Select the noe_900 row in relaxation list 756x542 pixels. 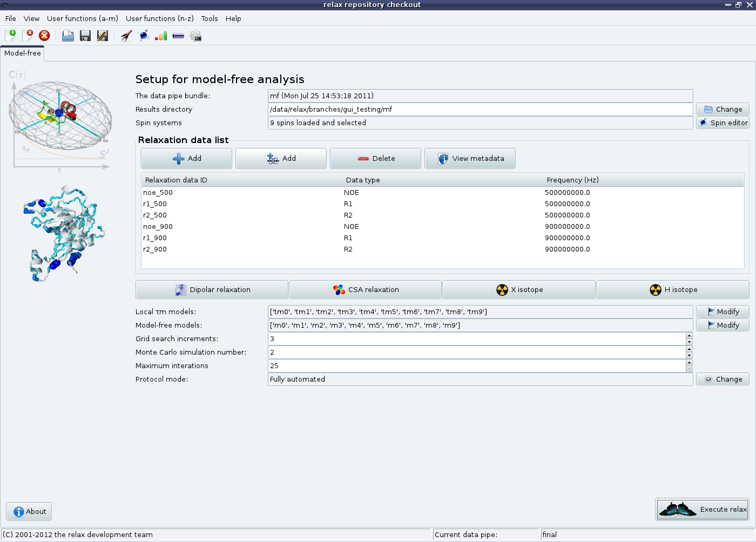(158, 227)
